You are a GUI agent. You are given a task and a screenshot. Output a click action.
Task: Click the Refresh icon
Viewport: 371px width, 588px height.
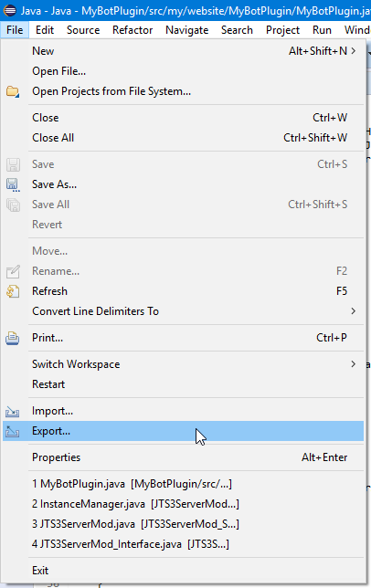click(13, 291)
